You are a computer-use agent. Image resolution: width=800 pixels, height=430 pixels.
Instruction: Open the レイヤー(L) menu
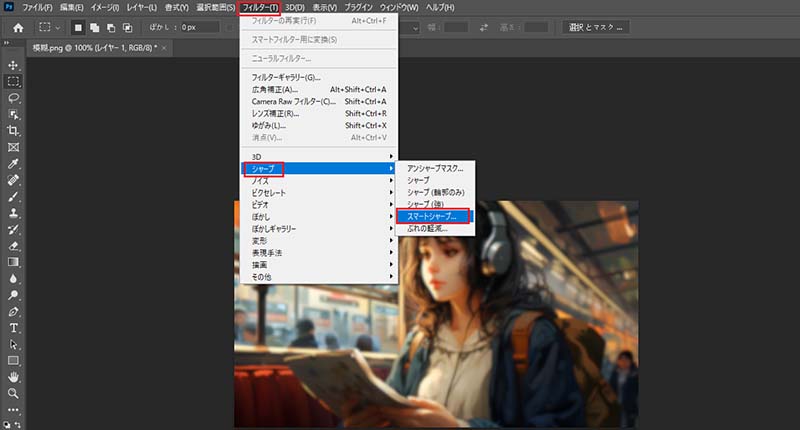(142, 8)
